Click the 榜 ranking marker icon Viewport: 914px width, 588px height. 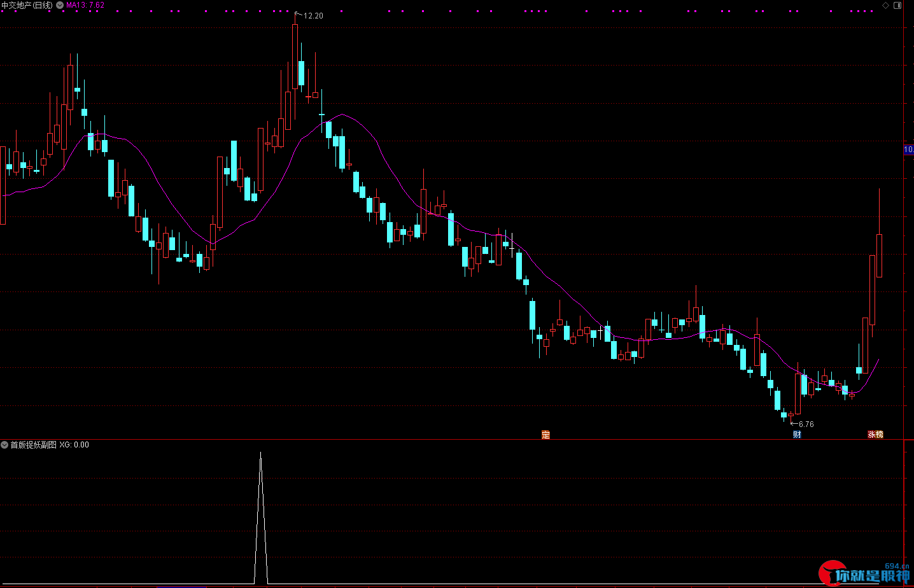880,435
